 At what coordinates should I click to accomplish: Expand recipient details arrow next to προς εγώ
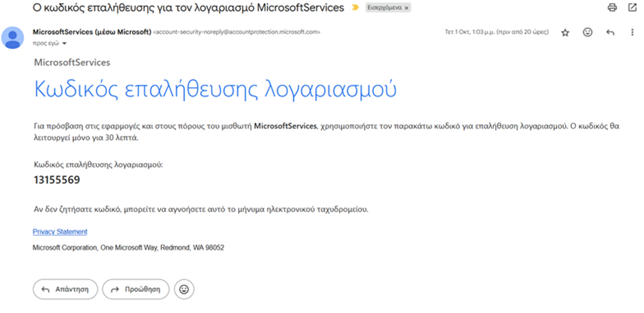pos(64,43)
